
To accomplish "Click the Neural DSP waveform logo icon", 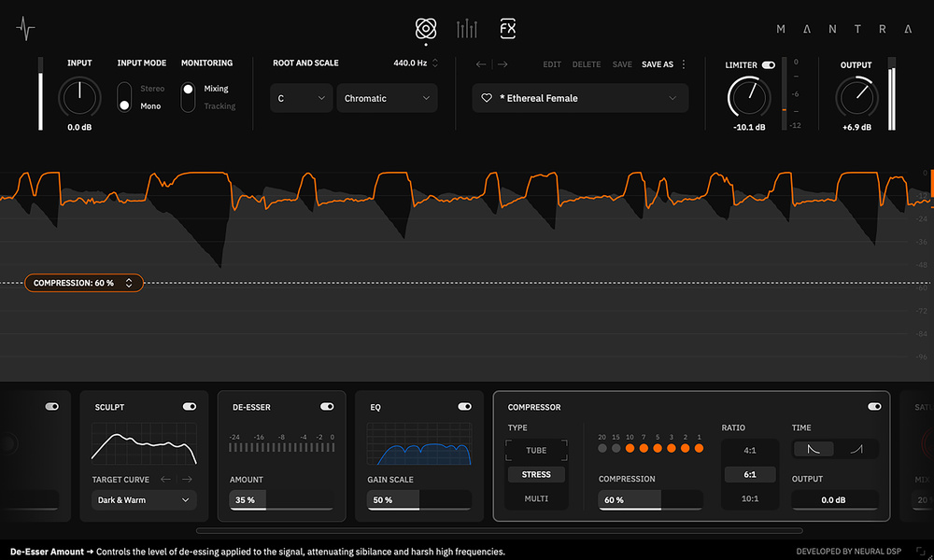I will click(26, 29).
